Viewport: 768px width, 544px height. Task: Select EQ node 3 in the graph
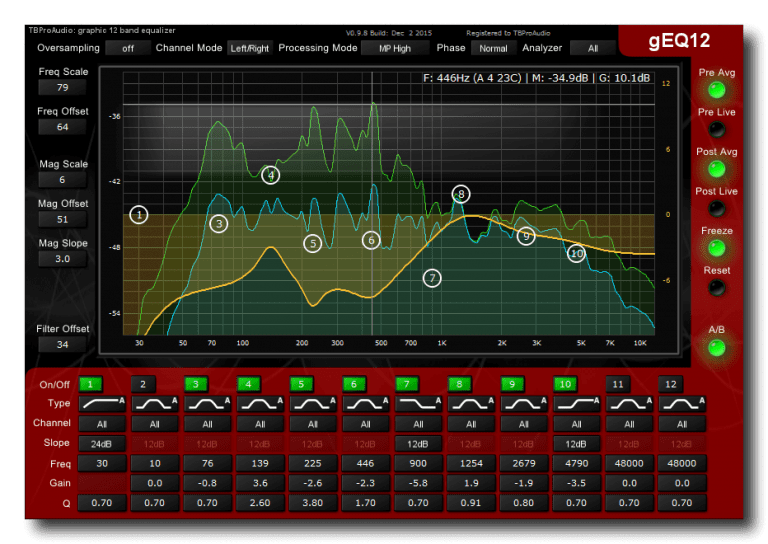218,224
